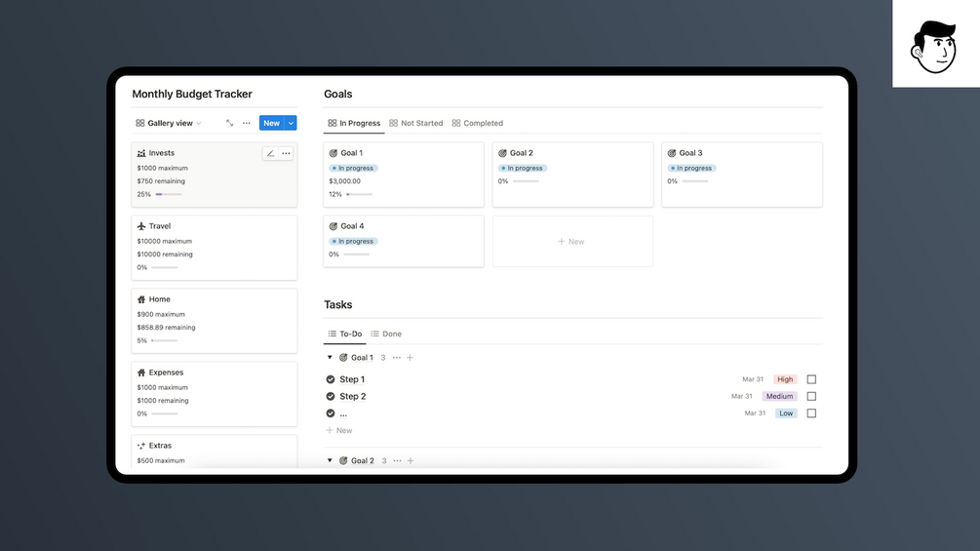Click Invests 25% progress bar

[x=169, y=194]
